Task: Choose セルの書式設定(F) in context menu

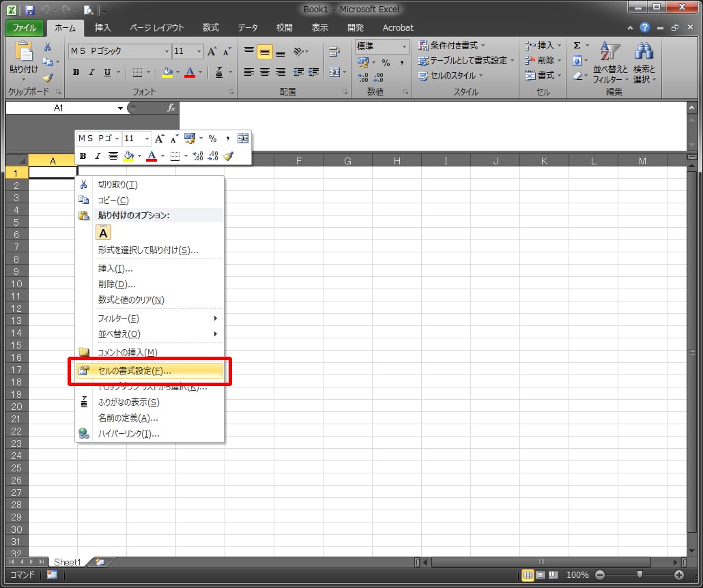Action: tap(149, 371)
